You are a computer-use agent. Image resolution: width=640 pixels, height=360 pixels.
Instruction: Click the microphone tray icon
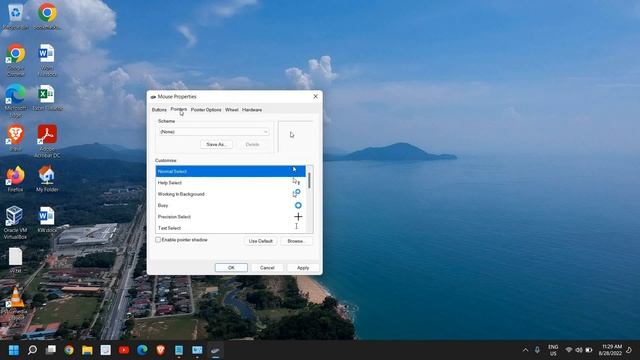click(537, 350)
